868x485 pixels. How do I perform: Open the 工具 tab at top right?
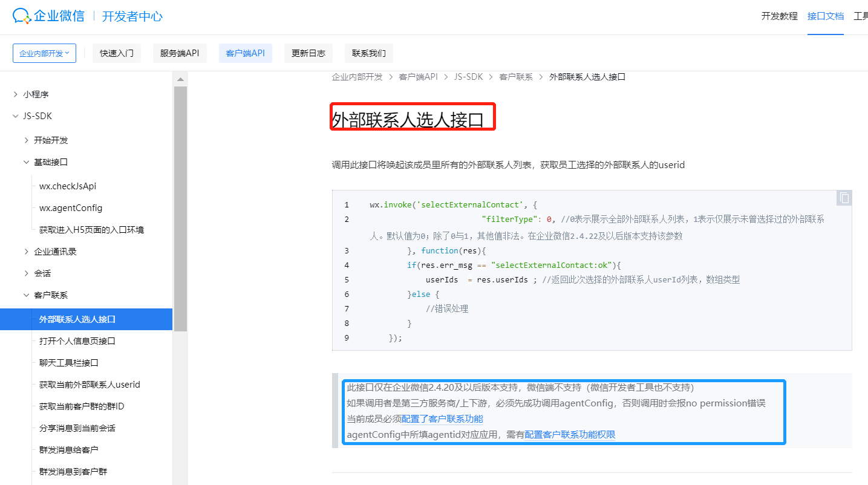[861, 16]
